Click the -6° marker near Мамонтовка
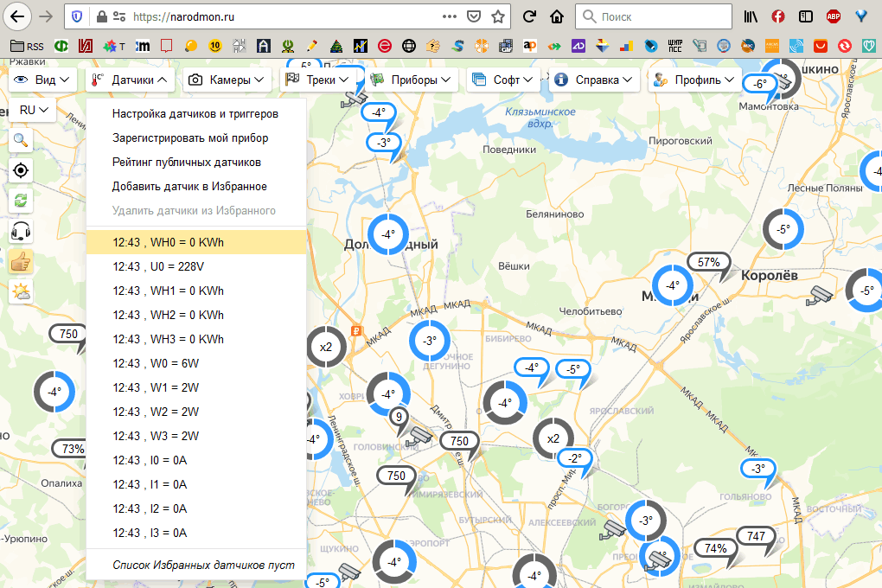 pyautogui.click(x=760, y=84)
